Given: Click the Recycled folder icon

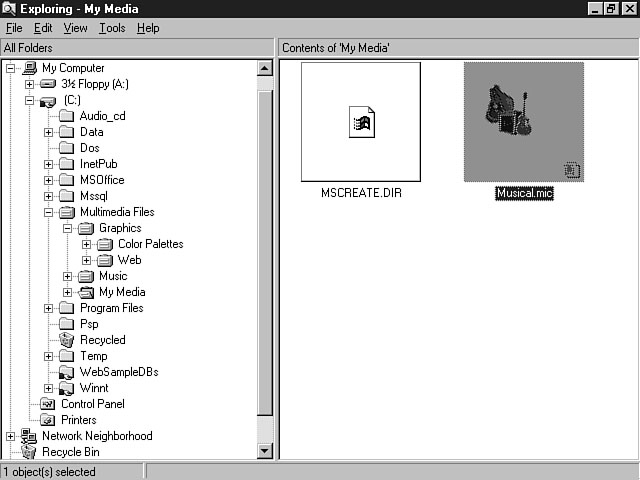Looking at the screenshot, I should (x=67, y=340).
